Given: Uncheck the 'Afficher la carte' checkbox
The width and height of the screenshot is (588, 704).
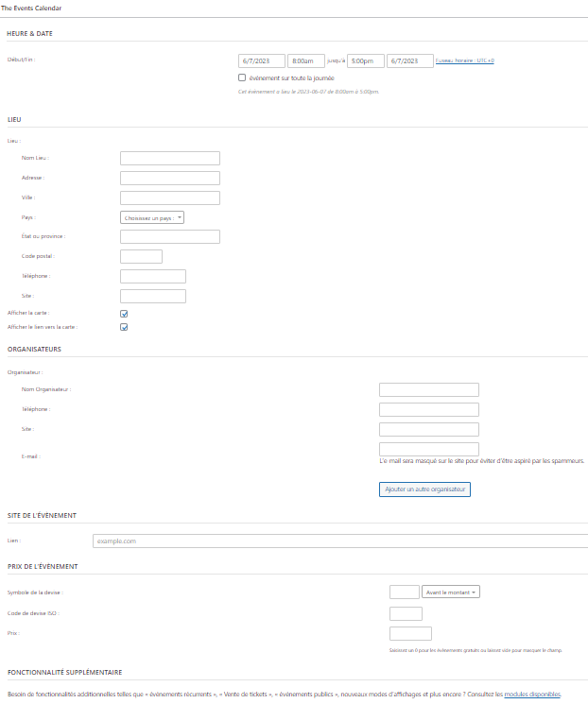Looking at the screenshot, I should [x=124, y=313].
